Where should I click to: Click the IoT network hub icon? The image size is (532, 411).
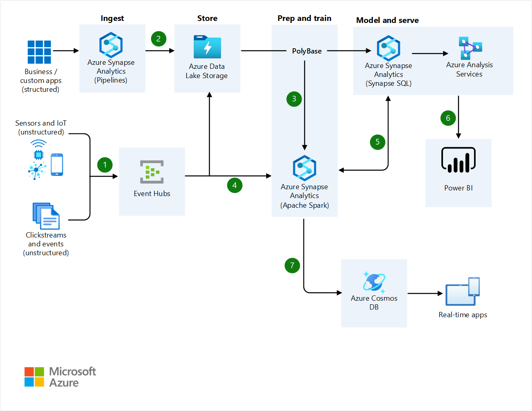click(36, 171)
